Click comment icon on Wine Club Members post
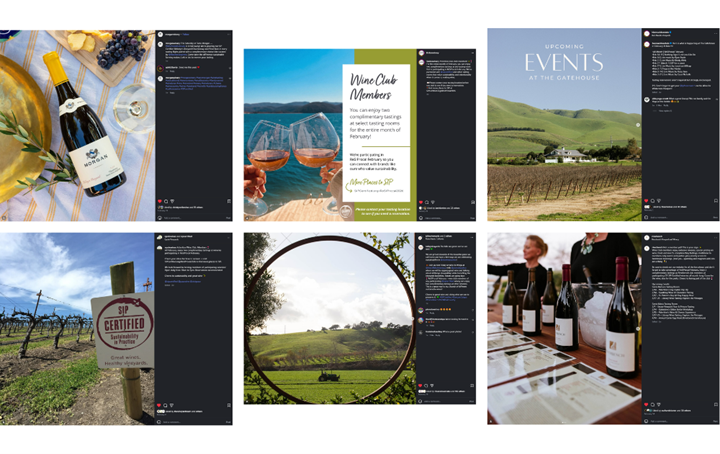The height and width of the screenshot is (454, 720). (425, 200)
